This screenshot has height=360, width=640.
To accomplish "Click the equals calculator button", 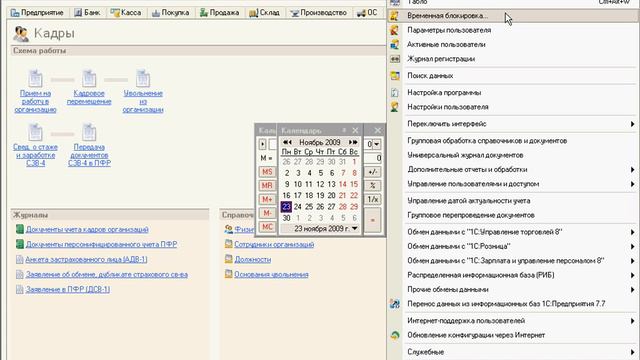I will tap(373, 220).
